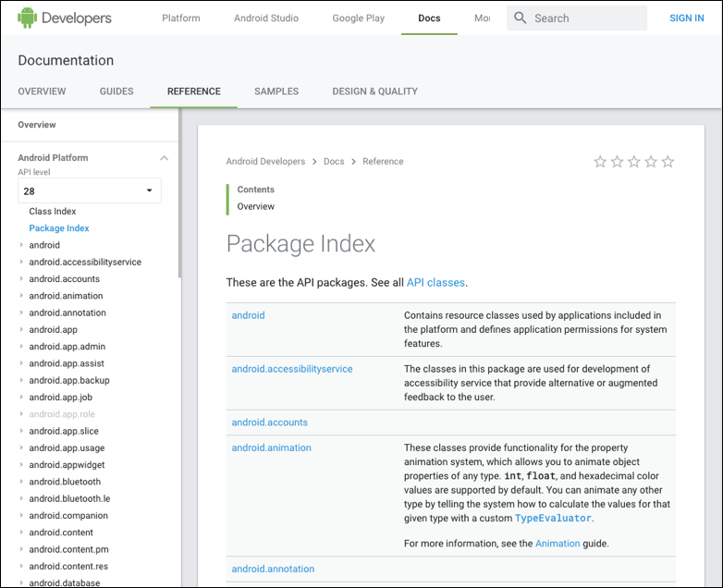Collapse the Android Platform section chevron
723x588 pixels.
164,158
